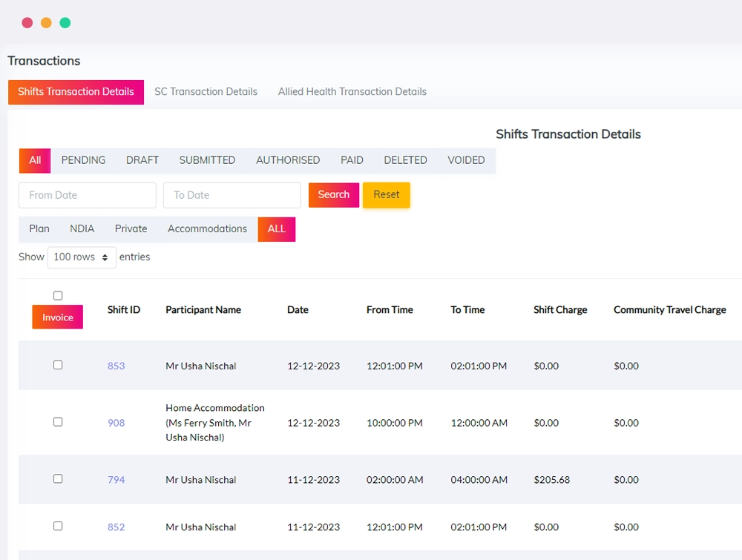Toggle the select-all checkbox above Invoice
Screen dimensions: 742x560
58,296
